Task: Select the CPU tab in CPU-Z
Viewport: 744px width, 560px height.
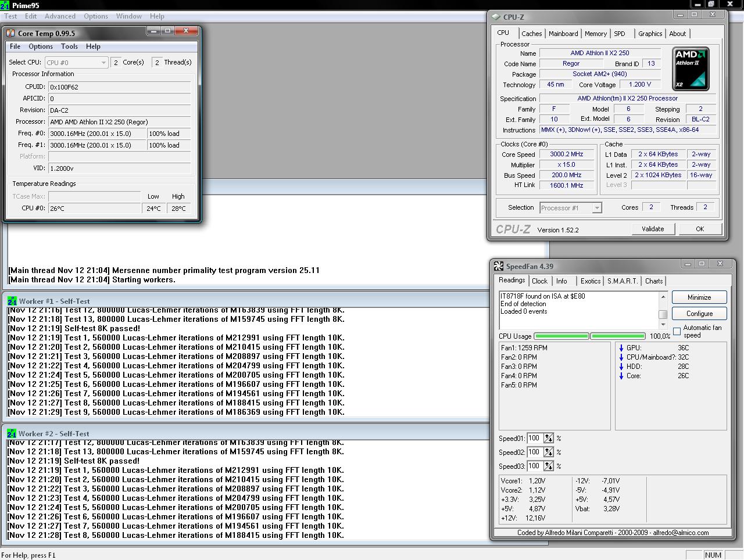Action: point(503,33)
